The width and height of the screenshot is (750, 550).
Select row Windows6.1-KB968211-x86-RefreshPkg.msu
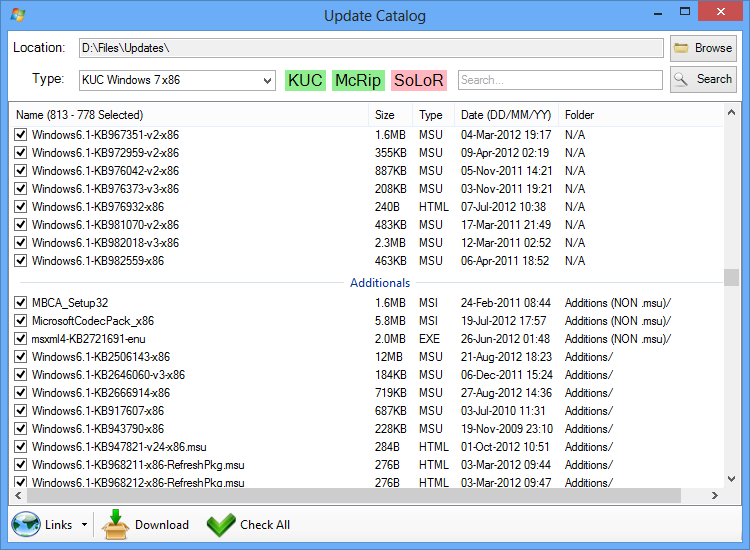pos(366,465)
